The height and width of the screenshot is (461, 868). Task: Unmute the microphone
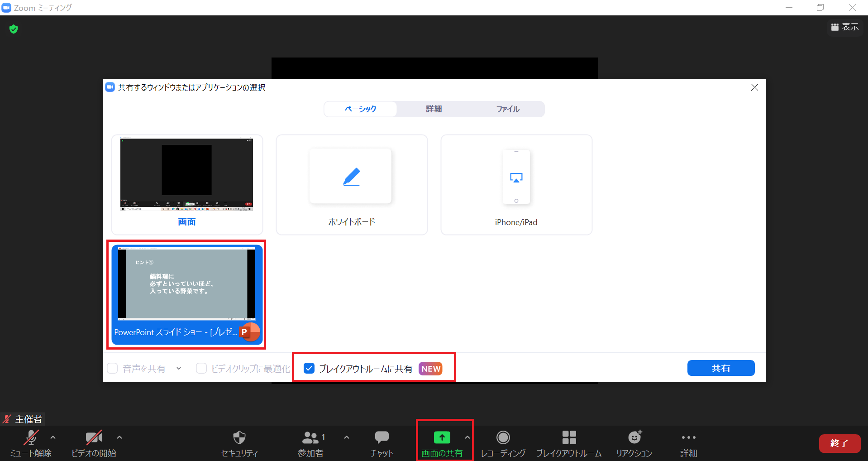point(31,437)
